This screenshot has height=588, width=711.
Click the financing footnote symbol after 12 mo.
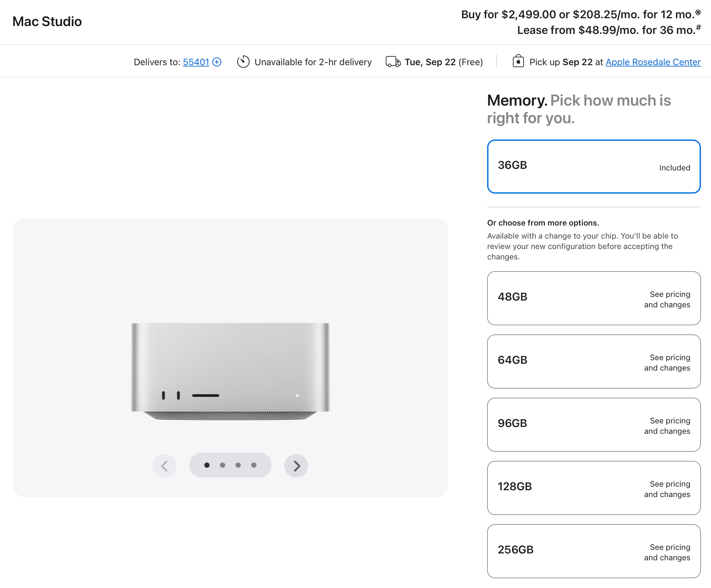click(698, 12)
